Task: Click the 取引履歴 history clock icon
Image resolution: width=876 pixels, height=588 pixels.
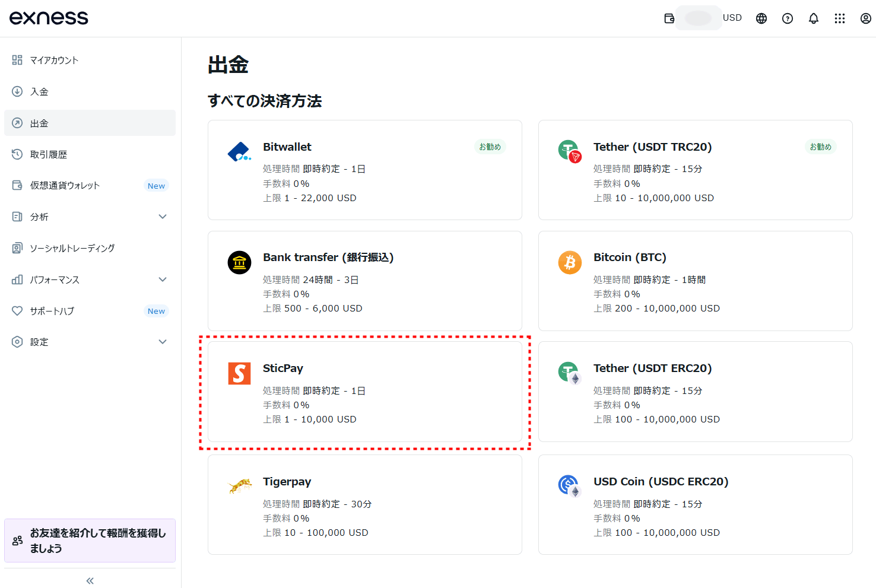Action: [x=17, y=154]
